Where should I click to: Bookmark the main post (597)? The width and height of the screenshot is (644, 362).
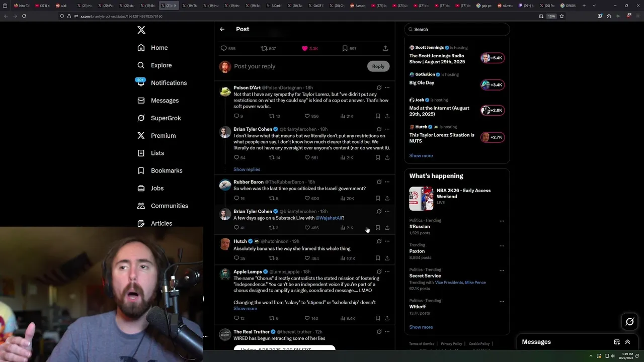point(349,48)
